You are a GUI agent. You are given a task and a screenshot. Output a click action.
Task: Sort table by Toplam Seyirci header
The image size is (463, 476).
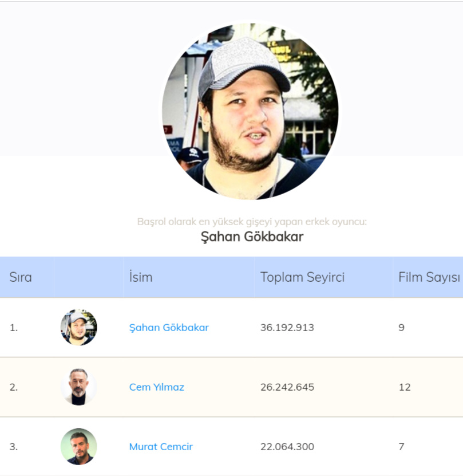(302, 278)
